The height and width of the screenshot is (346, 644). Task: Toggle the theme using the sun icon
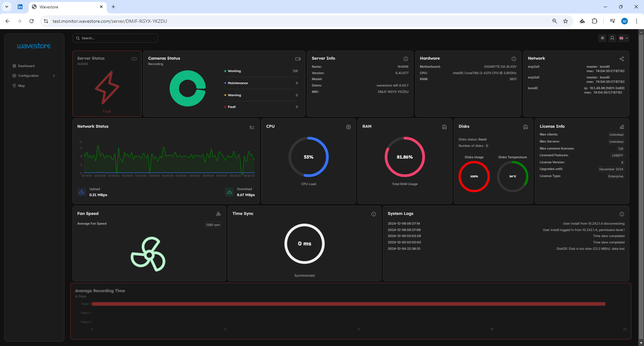click(x=602, y=38)
